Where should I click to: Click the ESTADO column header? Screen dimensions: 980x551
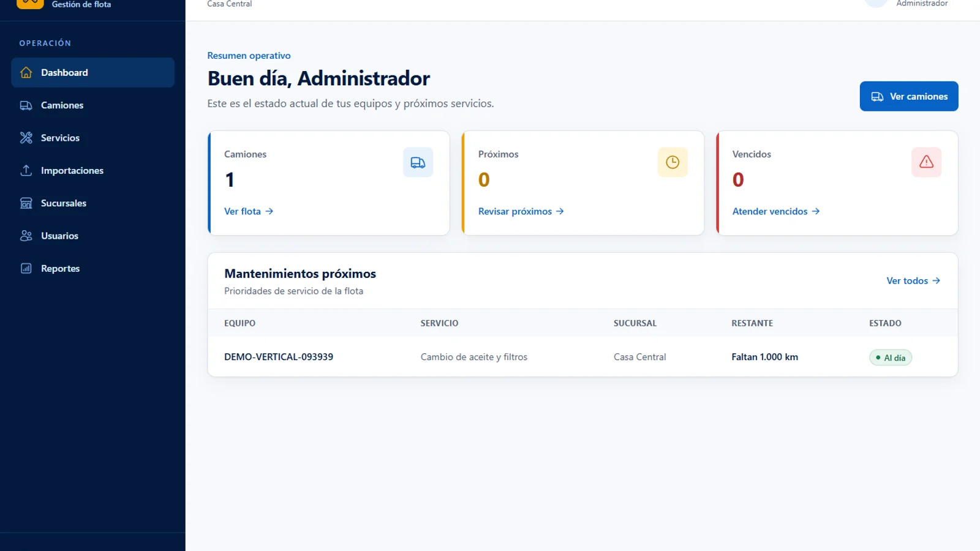pos(885,323)
